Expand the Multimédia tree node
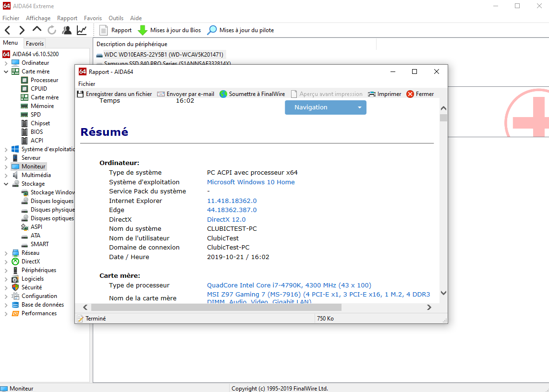The width and height of the screenshot is (549, 392). pos(6,176)
